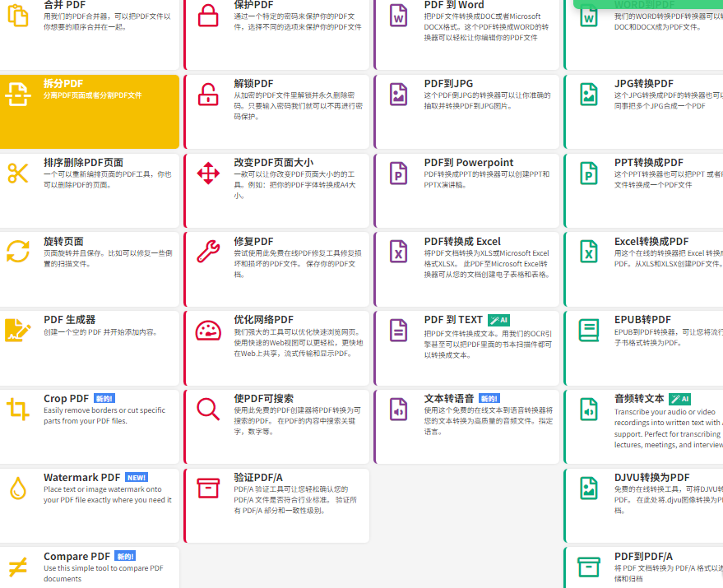Open the archive box icon for 验证PDF/A
Screen dimensions: 723x588
208,488
